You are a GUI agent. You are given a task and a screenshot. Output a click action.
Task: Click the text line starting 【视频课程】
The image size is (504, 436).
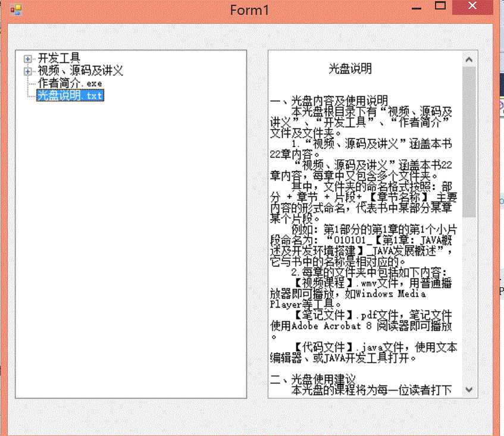tap(372, 283)
